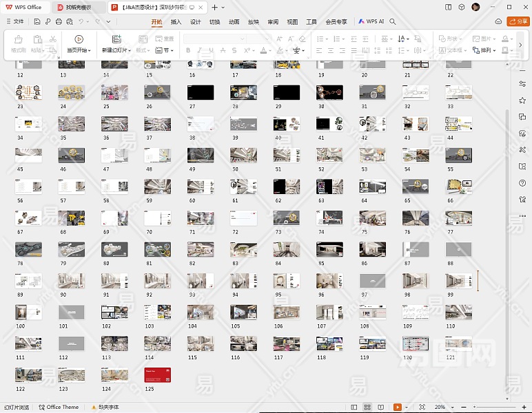This screenshot has width=532, height=413.
Task: Switch to normal view in status bar
Action: pos(354,407)
